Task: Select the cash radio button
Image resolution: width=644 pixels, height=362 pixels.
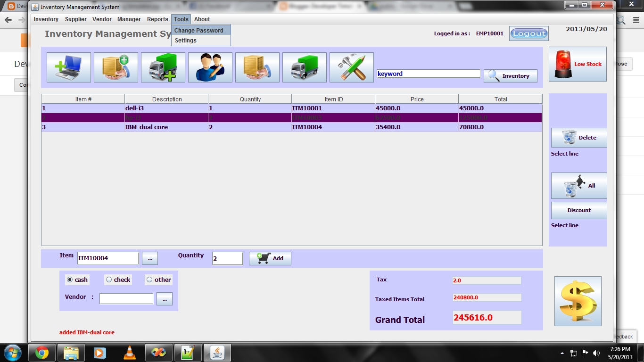Action: click(x=70, y=280)
